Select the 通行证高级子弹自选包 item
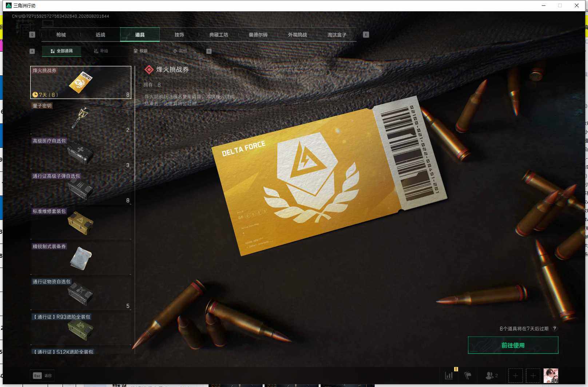 coord(81,189)
